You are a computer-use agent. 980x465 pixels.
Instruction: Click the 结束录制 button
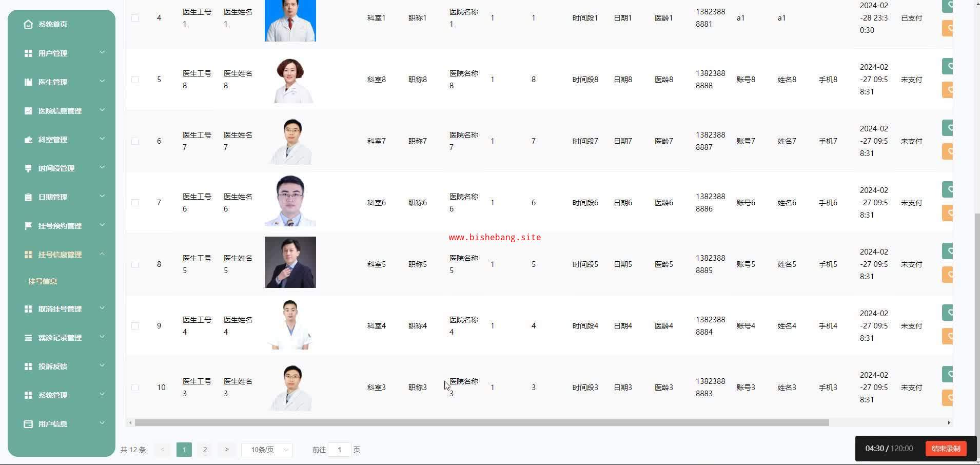pyautogui.click(x=946, y=449)
